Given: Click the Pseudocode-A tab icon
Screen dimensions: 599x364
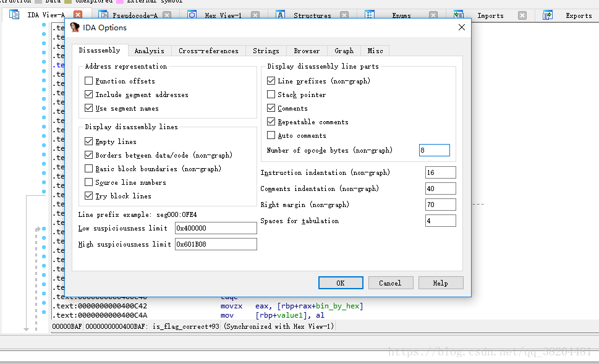Looking at the screenshot, I should pos(103,15).
